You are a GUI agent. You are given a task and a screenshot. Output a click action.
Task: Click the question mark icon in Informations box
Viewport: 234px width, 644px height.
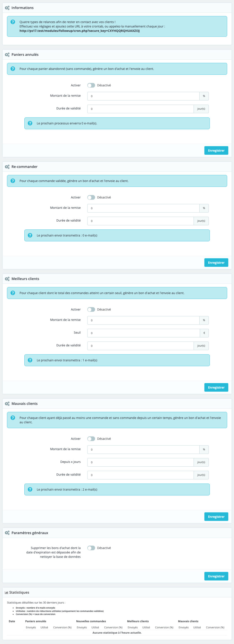click(x=13, y=22)
